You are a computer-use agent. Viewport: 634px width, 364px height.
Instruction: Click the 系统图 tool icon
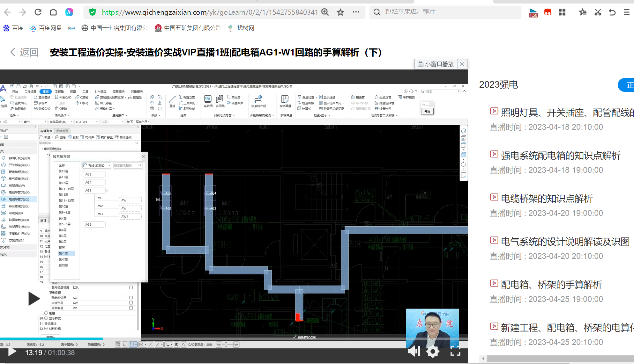(x=208, y=102)
